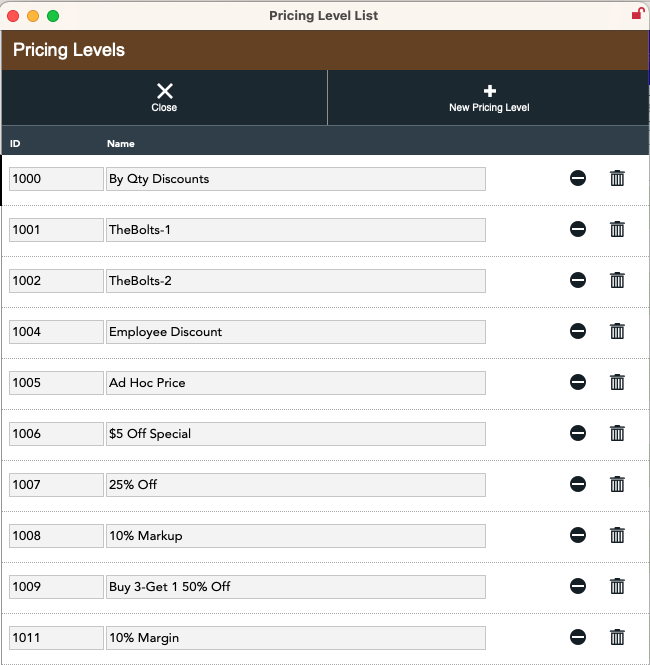Click into the ID field showing 1005
This screenshot has width=650, height=665.
click(x=56, y=383)
